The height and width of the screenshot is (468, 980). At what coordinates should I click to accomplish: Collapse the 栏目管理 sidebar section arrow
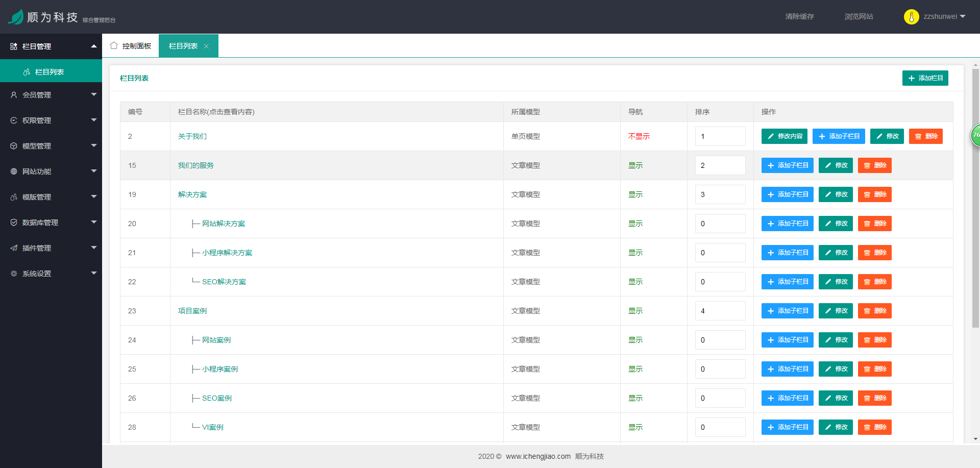pos(93,46)
